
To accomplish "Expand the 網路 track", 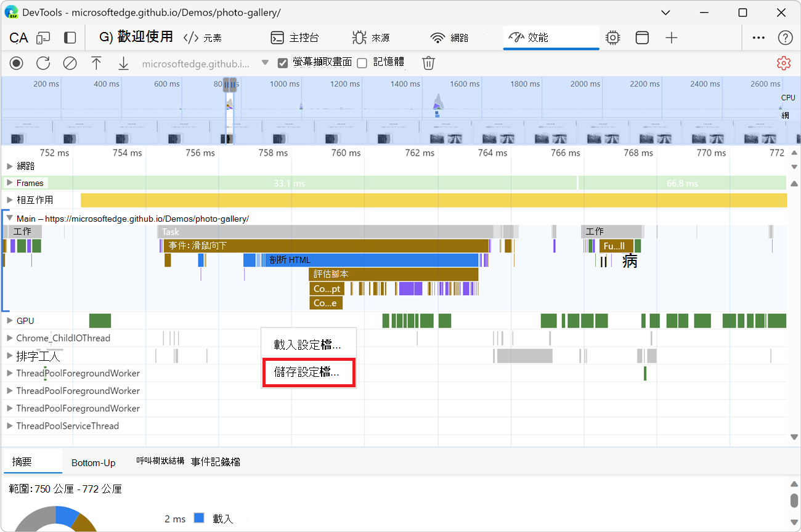I will click(9, 166).
